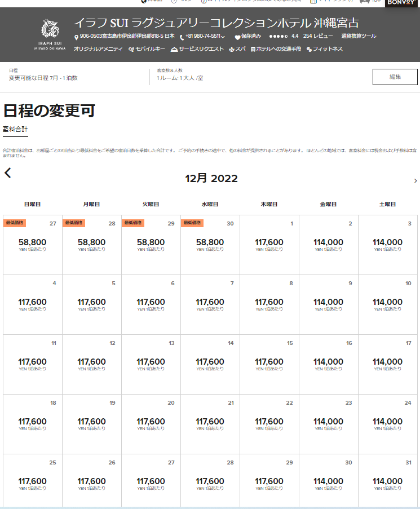Go to next month with right arrow
The height and width of the screenshot is (509, 420).
tap(415, 181)
